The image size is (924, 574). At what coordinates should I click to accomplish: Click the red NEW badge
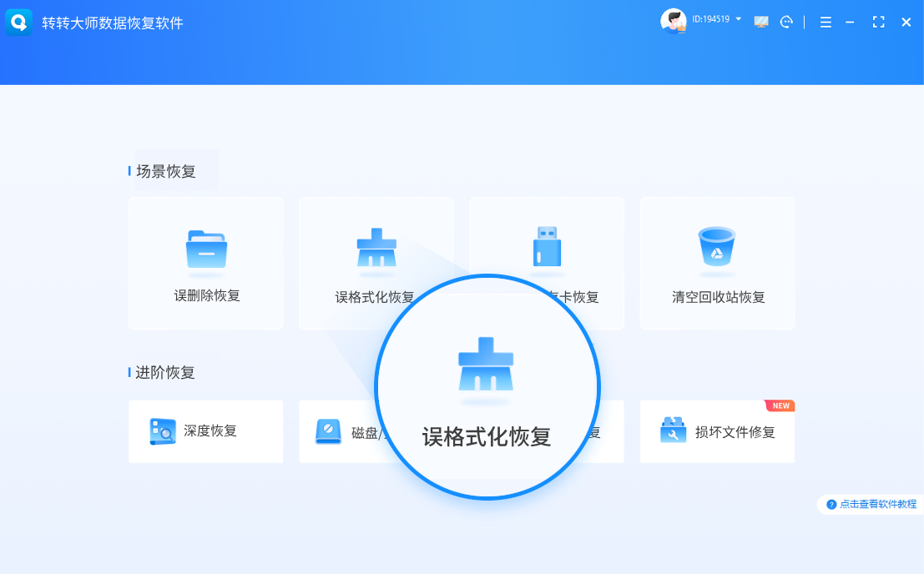click(x=780, y=406)
